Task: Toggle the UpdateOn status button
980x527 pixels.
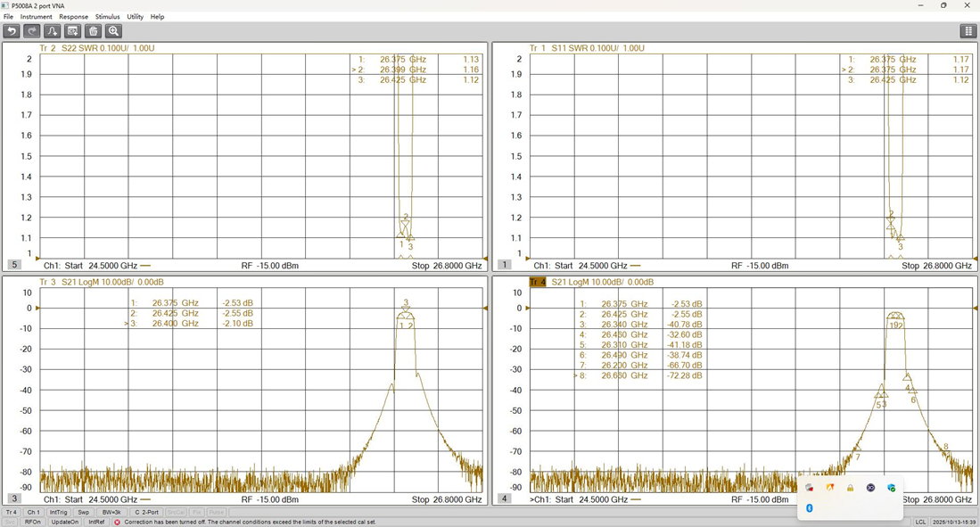Action: coord(64,522)
